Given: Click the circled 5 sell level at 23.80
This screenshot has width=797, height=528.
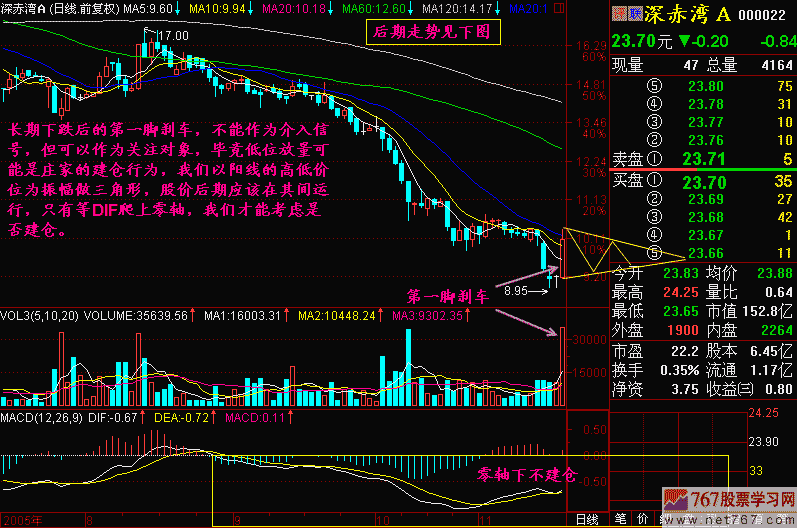Looking at the screenshot, I should click(x=654, y=87).
